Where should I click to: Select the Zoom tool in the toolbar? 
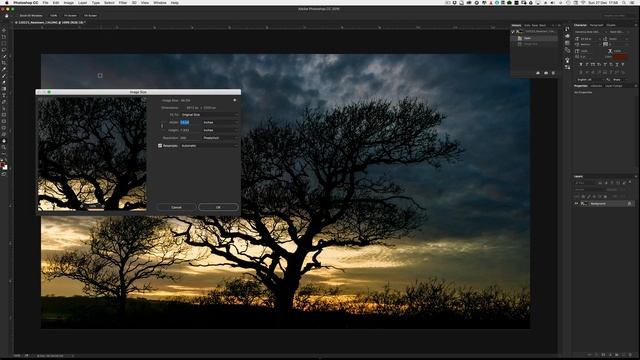click(4, 147)
